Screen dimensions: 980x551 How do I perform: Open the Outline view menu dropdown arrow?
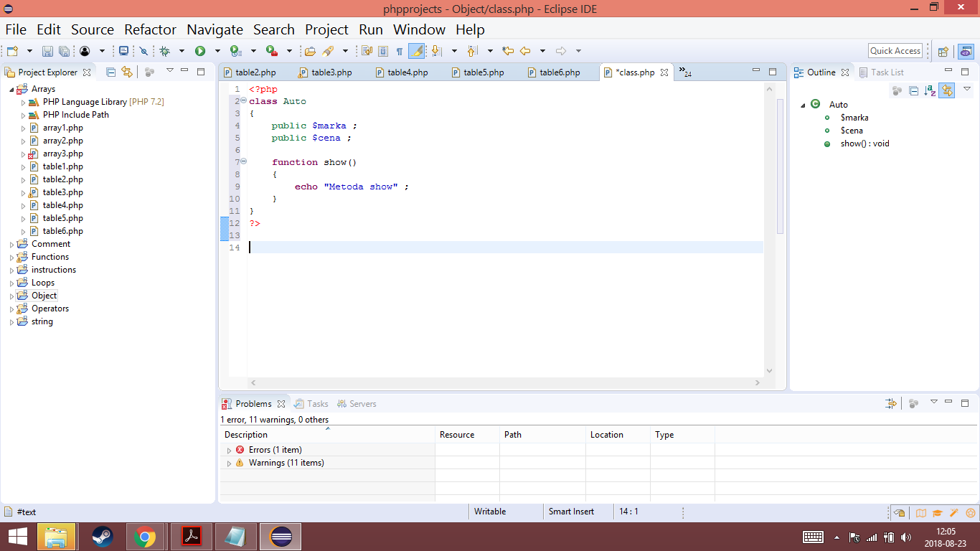(x=967, y=89)
